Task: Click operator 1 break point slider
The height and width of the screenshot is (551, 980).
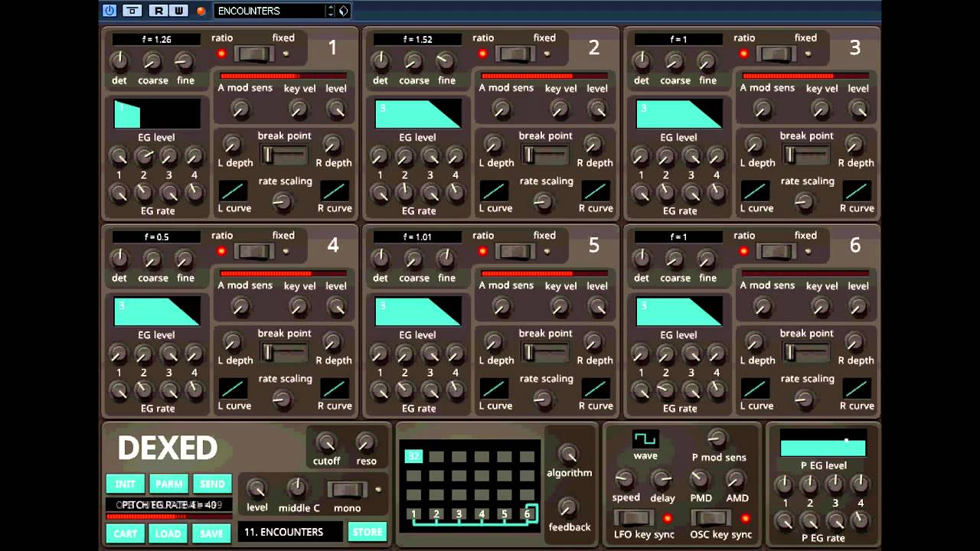Action: point(284,155)
